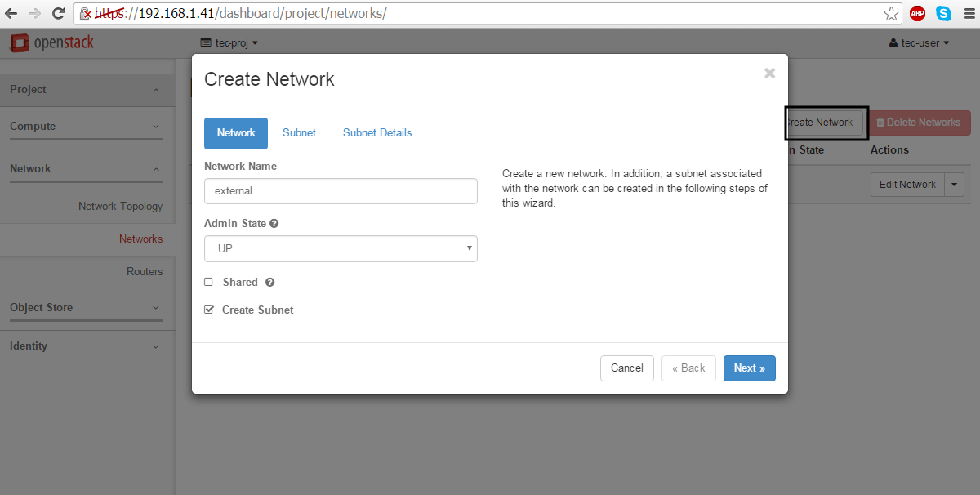Click the Network Name input field
The height and width of the screenshot is (495, 980).
[341, 191]
